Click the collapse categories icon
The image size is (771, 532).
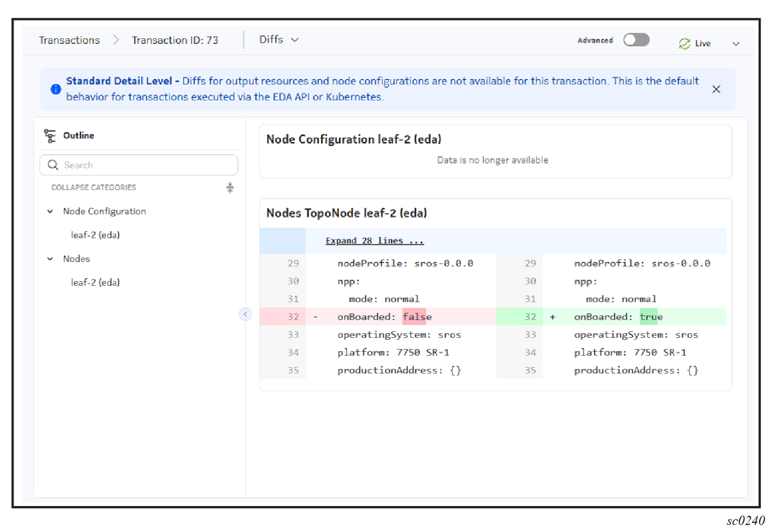tap(230, 188)
